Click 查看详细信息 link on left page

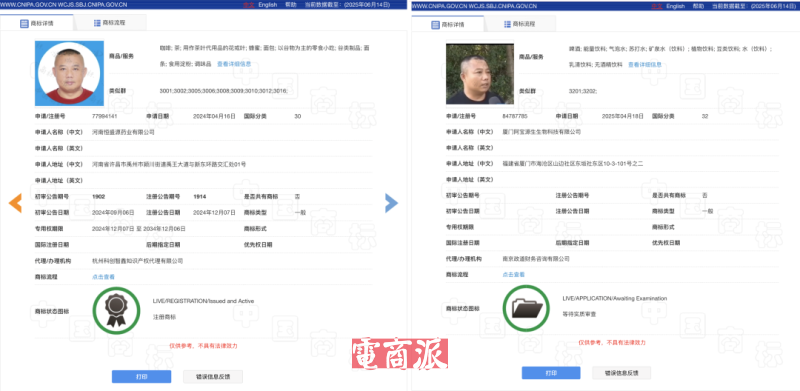[x=234, y=64]
